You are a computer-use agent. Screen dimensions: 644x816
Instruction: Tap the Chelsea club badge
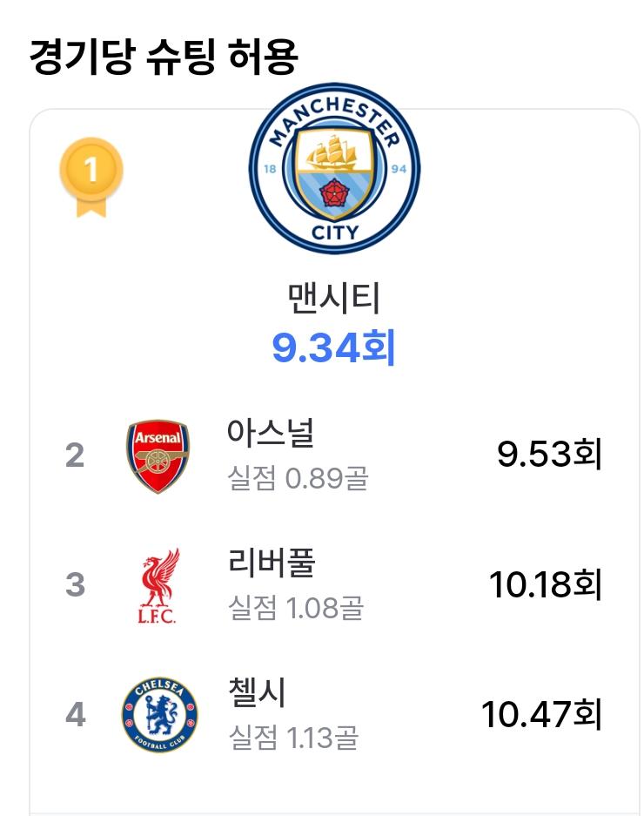click(x=160, y=715)
